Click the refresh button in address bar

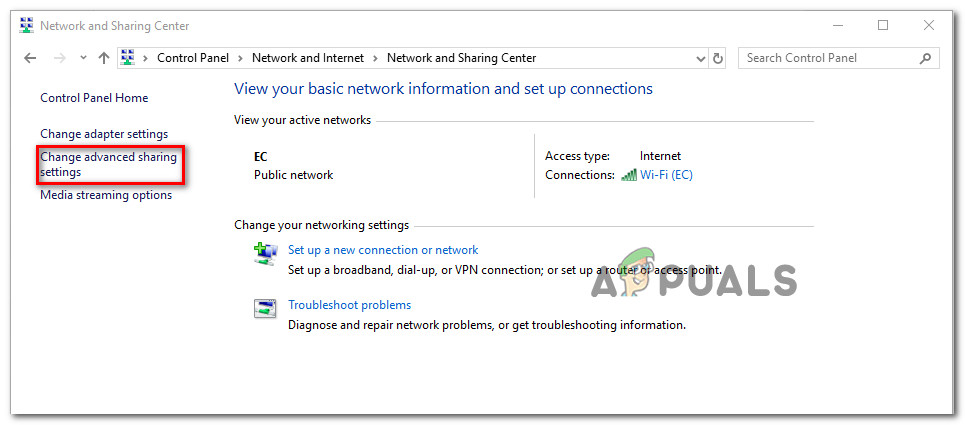coord(717,58)
